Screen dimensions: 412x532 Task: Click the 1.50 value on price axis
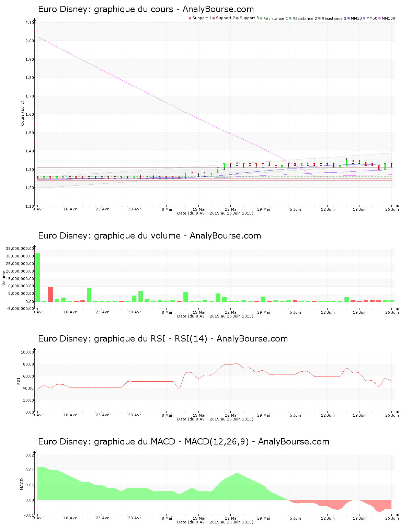pyautogui.click(x=30, y=133)
